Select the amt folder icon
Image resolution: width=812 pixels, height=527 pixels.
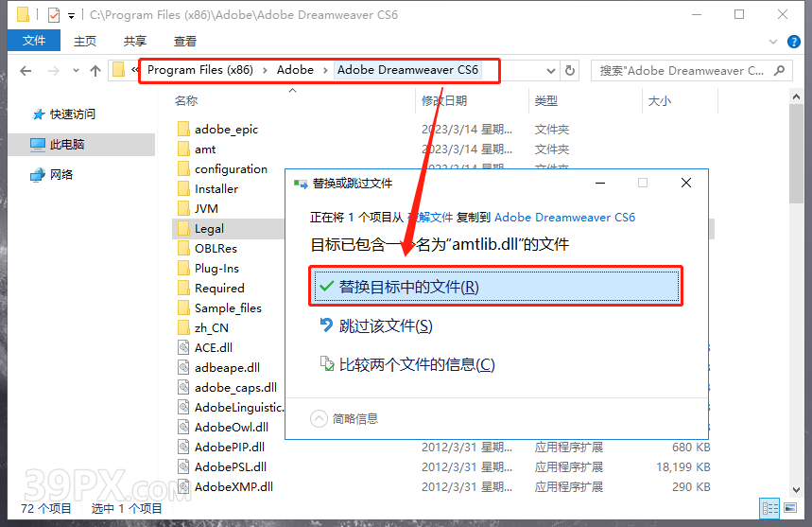183,149
